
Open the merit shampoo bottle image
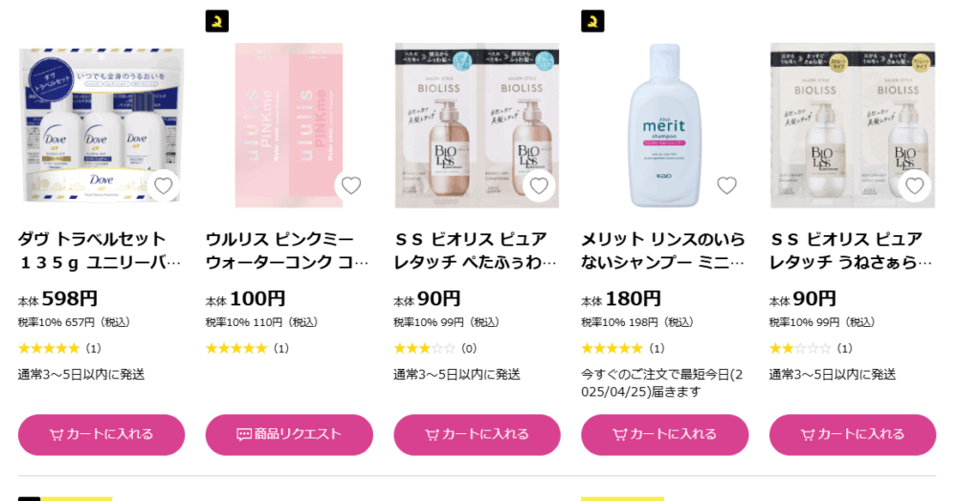pos(664,125)
